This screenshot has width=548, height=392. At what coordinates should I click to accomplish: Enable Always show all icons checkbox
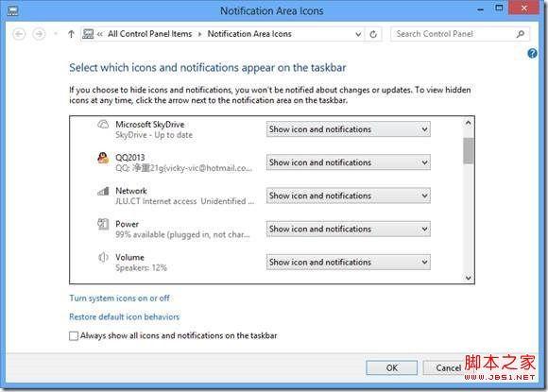(x=74, y=335)
